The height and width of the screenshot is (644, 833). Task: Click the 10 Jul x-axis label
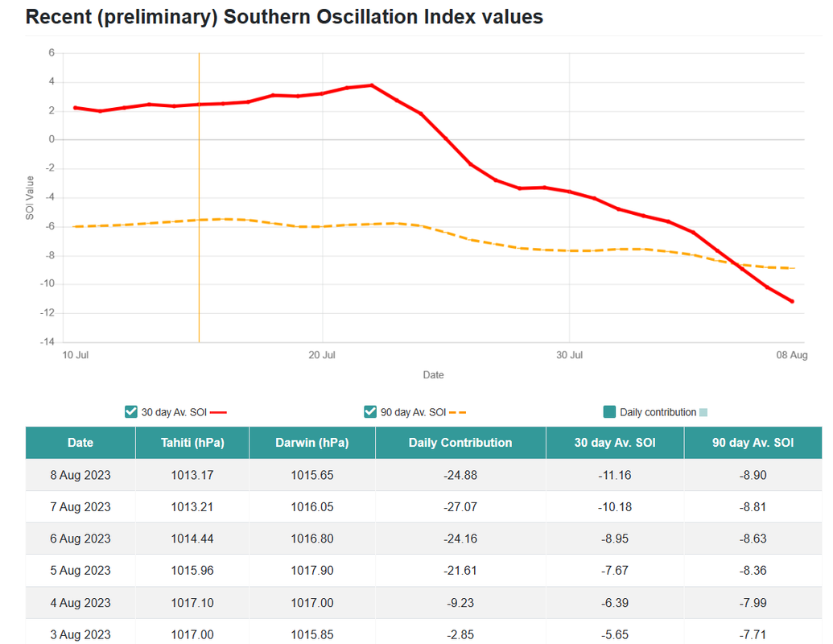pos(76,355)
